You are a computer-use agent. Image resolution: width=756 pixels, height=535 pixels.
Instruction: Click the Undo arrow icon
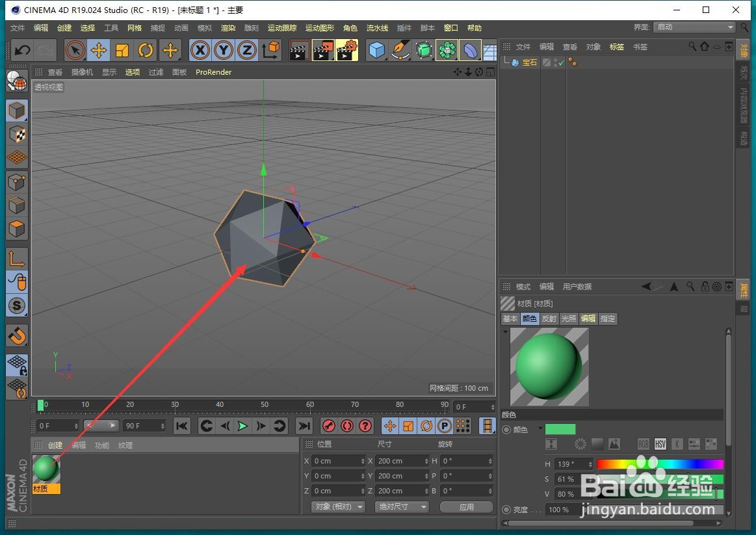click(x=22, y=50)
